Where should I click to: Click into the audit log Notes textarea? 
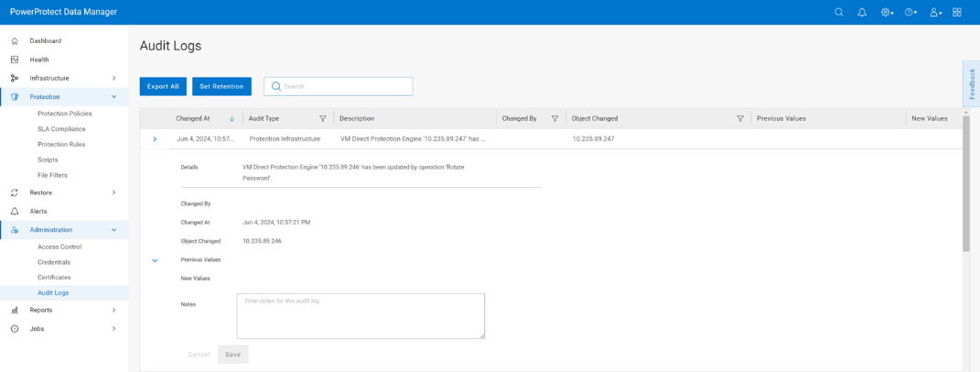point(360,316)
